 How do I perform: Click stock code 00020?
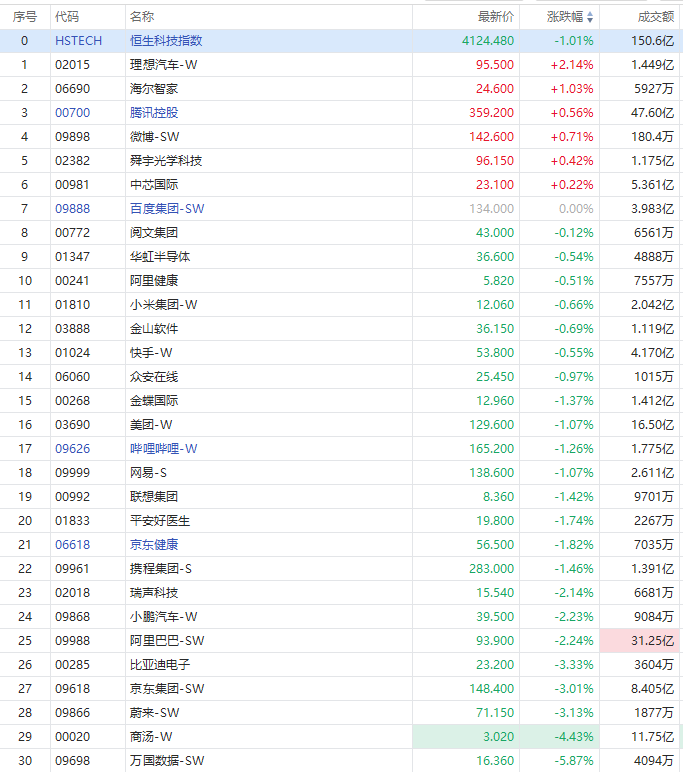72,737
